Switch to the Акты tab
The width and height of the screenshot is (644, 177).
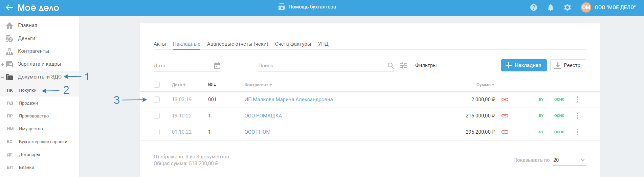[160, 44]
